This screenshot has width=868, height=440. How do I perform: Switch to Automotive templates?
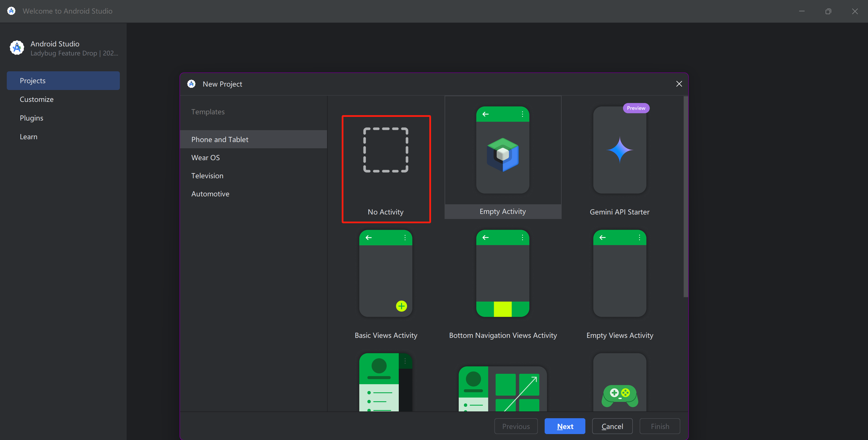click(254, 194)
